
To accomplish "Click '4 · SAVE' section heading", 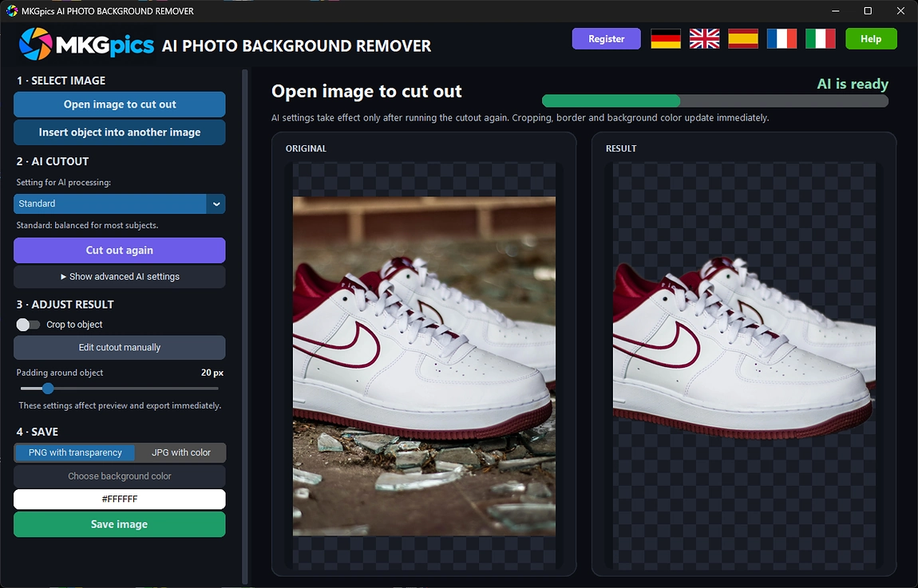I will [x=38, y=432].
